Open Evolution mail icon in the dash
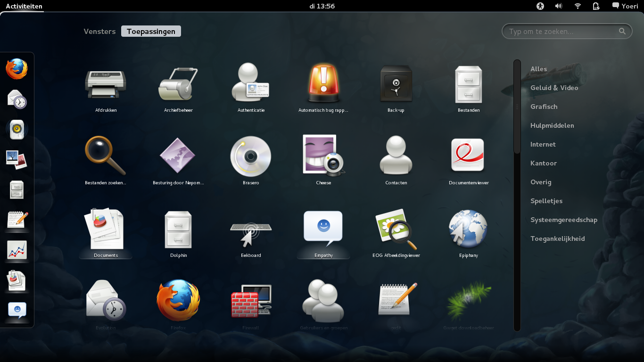This screenshot has width=644, height=362. point(17,99)
